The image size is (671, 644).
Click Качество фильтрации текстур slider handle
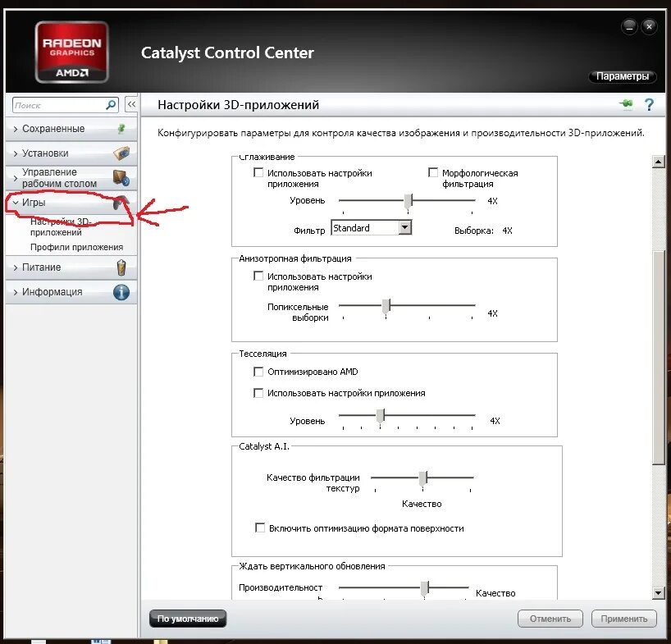(422, 478)
